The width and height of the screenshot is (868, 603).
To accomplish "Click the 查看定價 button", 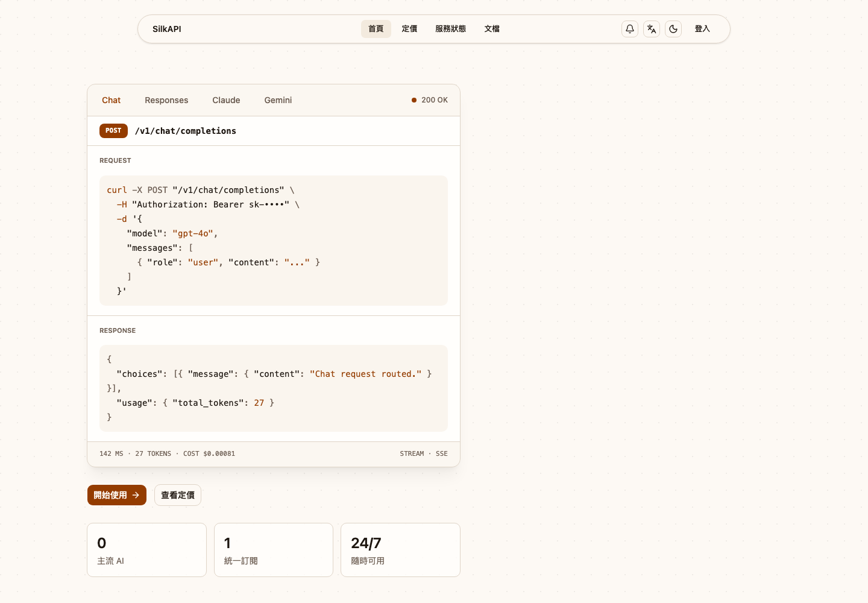I will pos(178,495).
